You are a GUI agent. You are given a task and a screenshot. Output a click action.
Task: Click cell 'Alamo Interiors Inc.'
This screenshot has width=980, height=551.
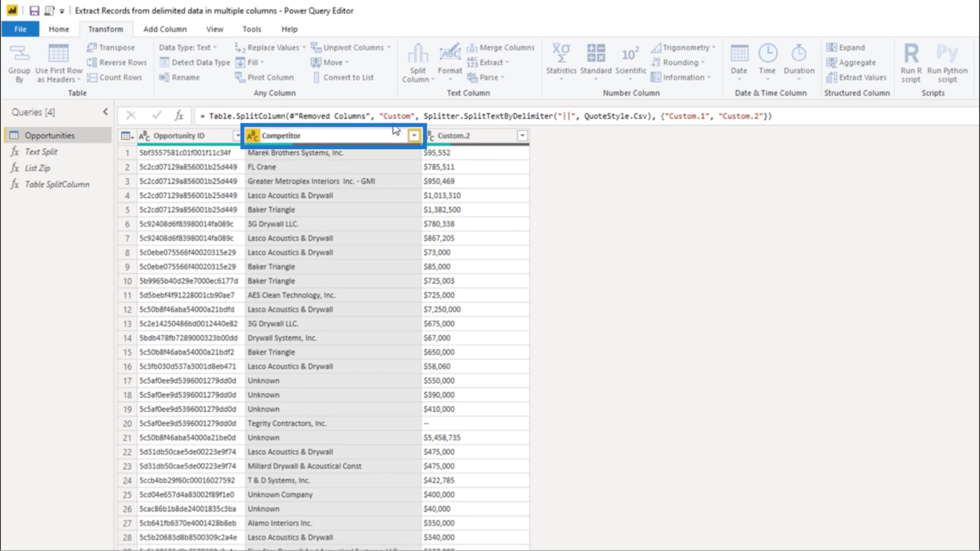tap(332, 523)
